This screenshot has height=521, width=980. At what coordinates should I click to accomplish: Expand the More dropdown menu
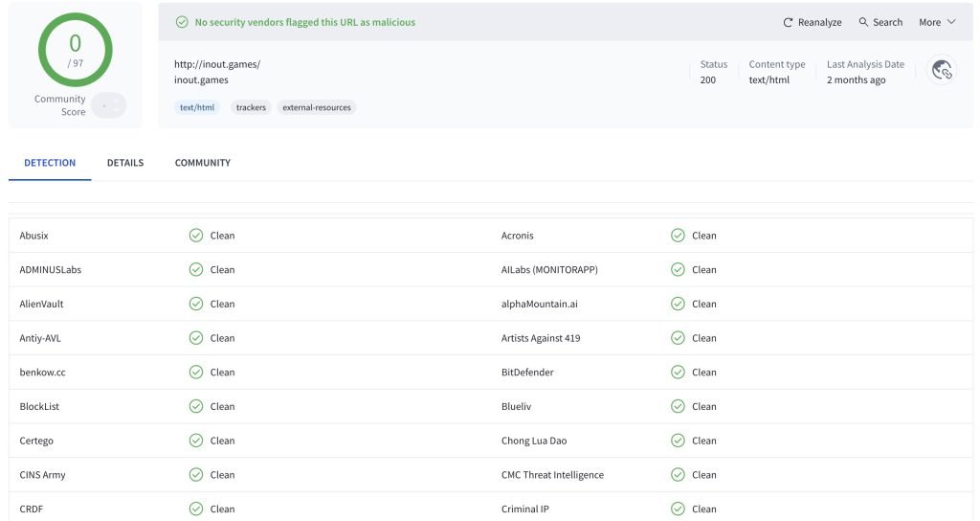(937, 22)
